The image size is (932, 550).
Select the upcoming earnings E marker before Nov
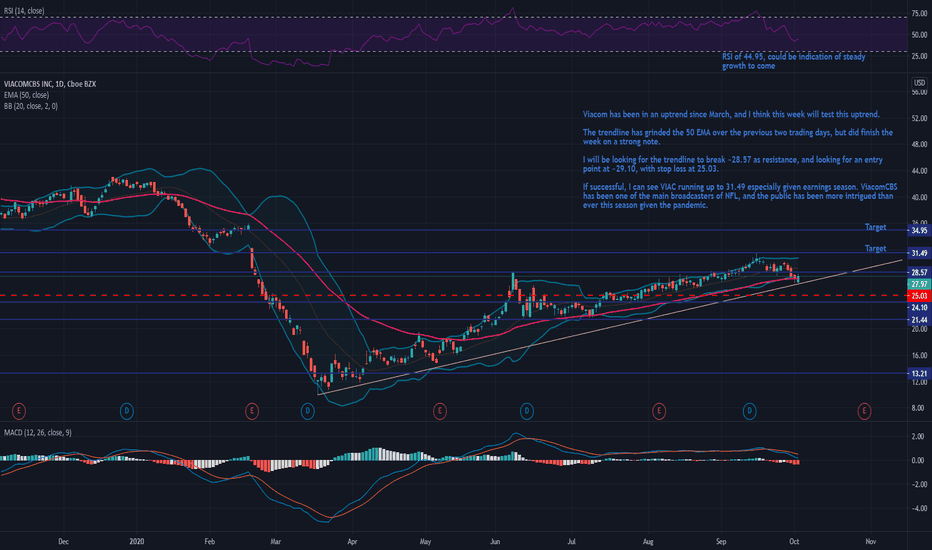click(864, 411)
